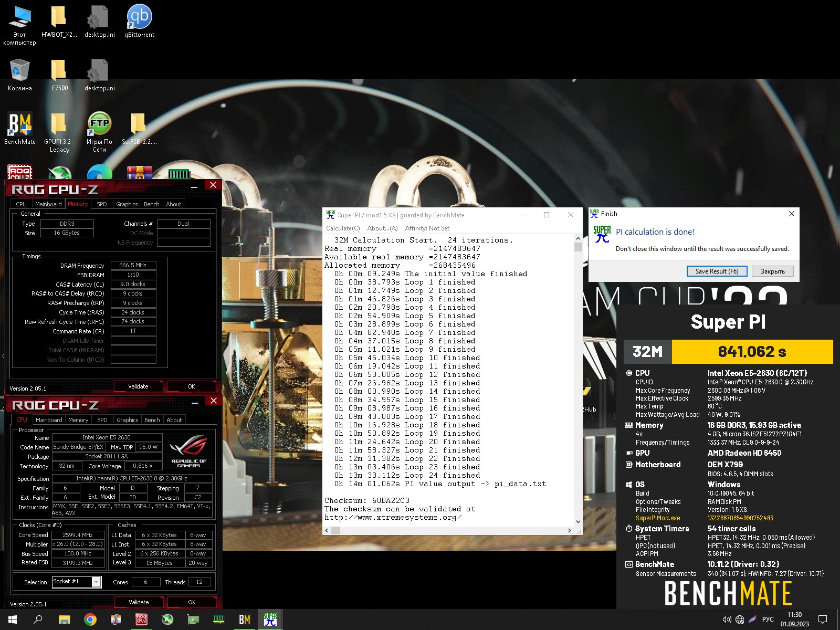Launch Google Chrome from taskbar
The image size is (840, 630).
(90, 619)
